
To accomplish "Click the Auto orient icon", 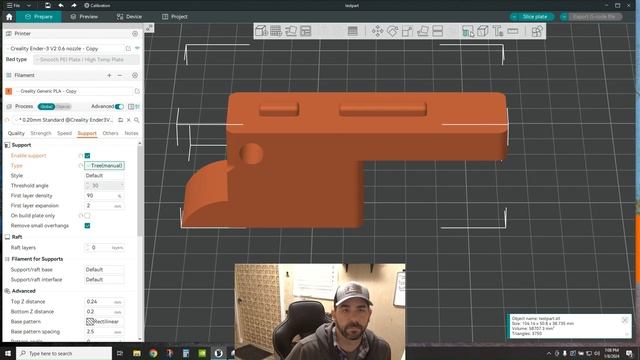I will point(291,31).
